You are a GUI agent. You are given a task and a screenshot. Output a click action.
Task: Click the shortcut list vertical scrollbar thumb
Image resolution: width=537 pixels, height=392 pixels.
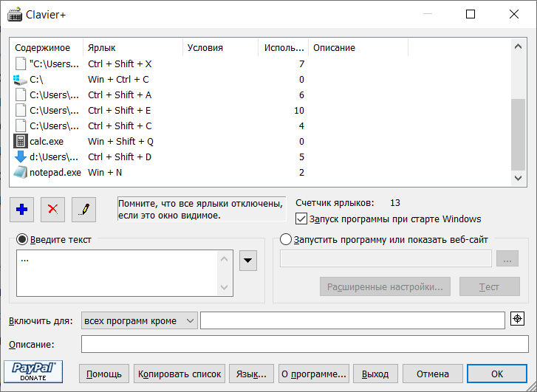pos(519,133)
